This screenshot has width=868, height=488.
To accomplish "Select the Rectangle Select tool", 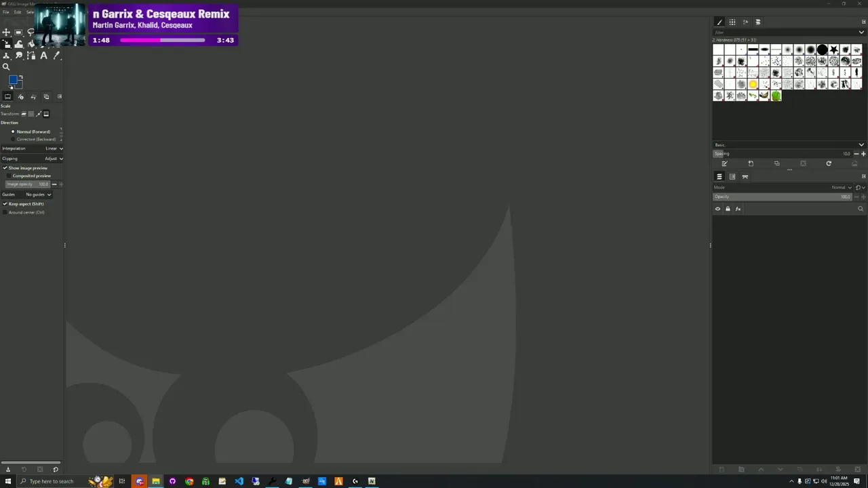I will [18, 32].
